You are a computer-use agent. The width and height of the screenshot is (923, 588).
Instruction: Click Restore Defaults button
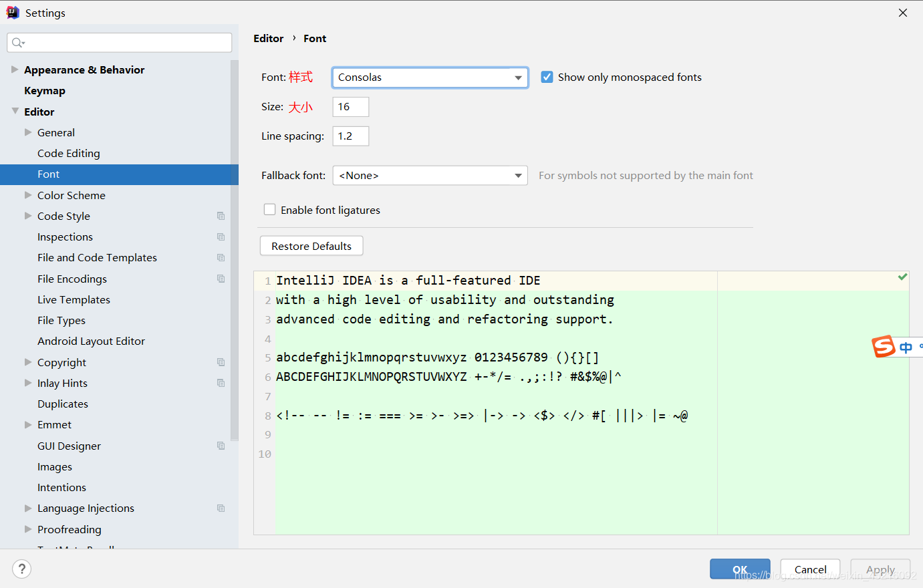pos(311,246)
